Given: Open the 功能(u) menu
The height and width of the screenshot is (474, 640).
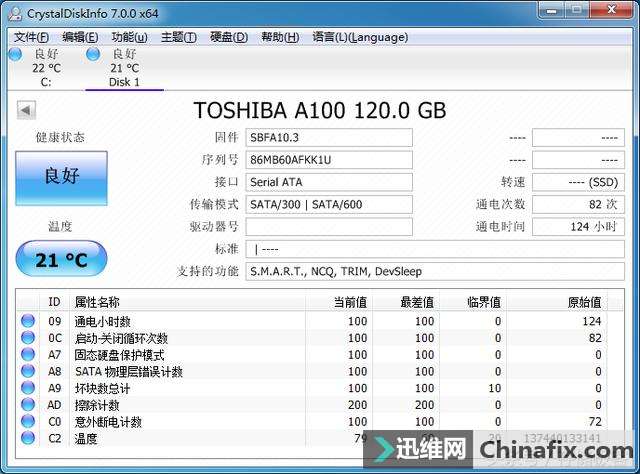Looking at the screenshot, I should [x=129, y=38].
